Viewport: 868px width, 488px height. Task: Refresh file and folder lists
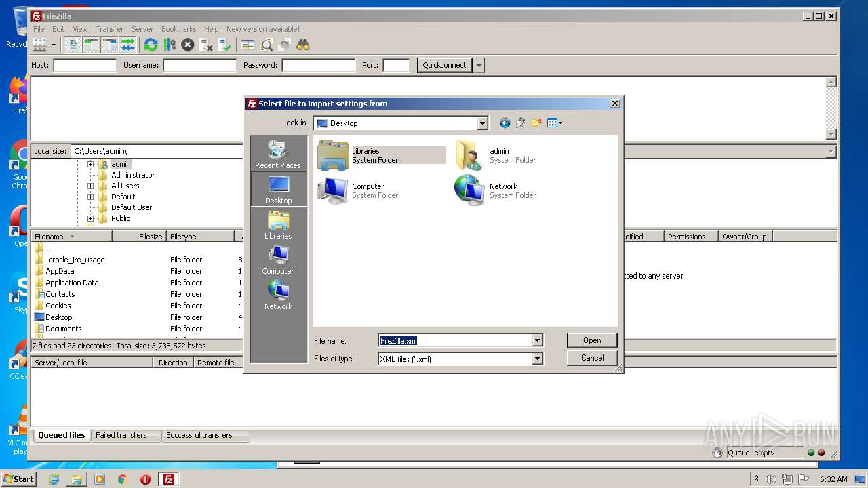point(151,45)
